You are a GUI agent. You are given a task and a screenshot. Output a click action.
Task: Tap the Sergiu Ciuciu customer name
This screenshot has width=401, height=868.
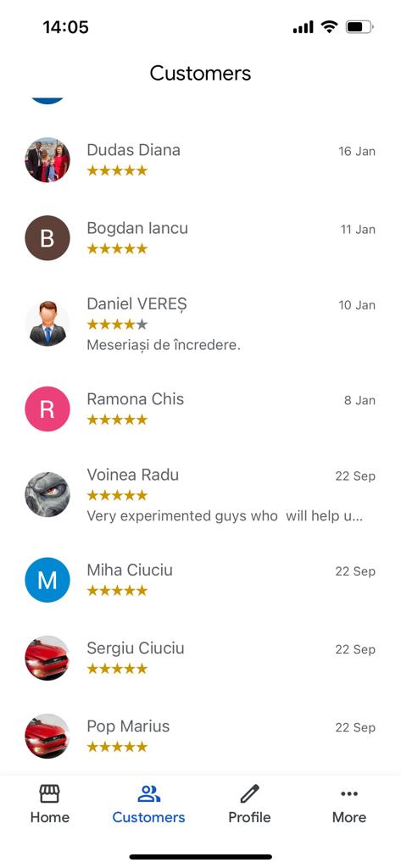point(135,648)
